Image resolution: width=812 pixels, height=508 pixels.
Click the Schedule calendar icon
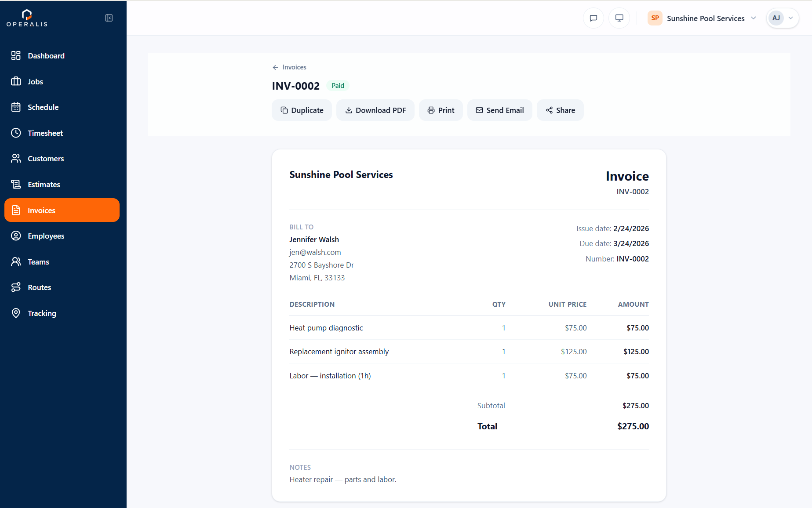[x=16, y=107]
